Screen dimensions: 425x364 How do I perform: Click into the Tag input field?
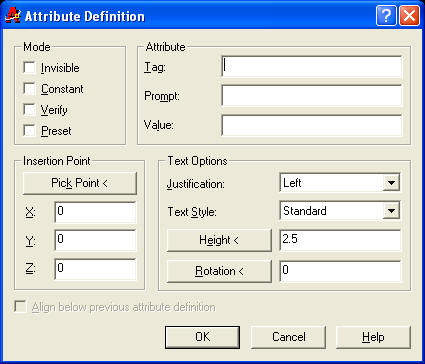pos(312,67)
